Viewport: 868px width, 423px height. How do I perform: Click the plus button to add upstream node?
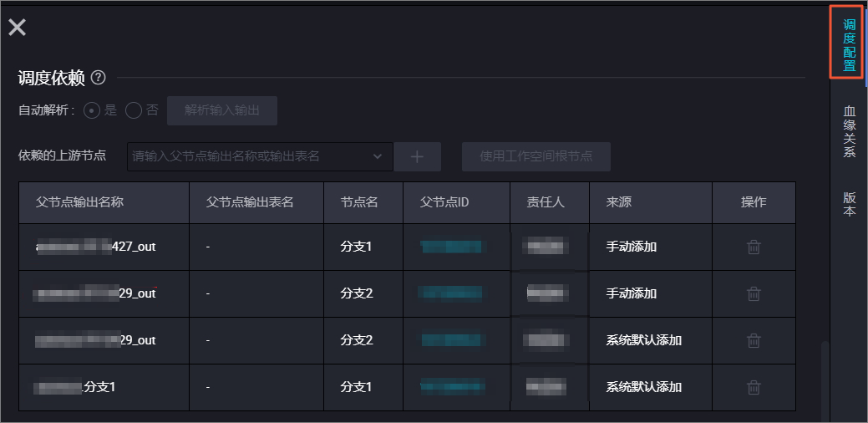pyautogui.click(x=417, y=156)
